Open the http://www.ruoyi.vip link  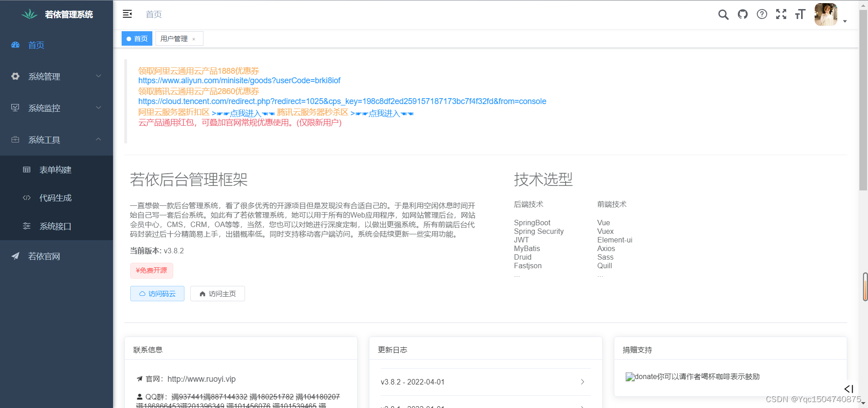pos(202,379)
